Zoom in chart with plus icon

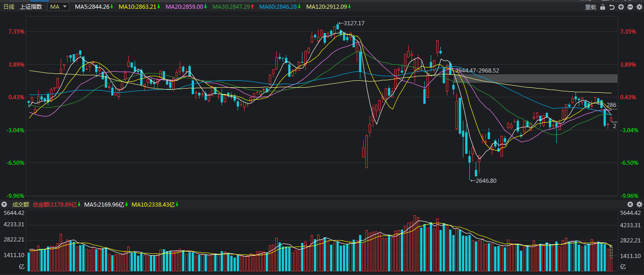click(x=621, y=7)
